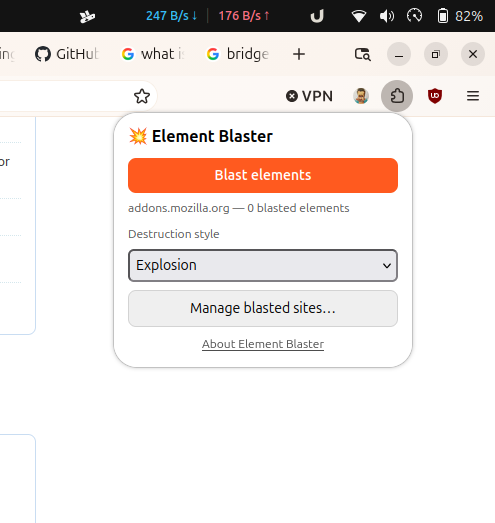Close the browser window

473,54
